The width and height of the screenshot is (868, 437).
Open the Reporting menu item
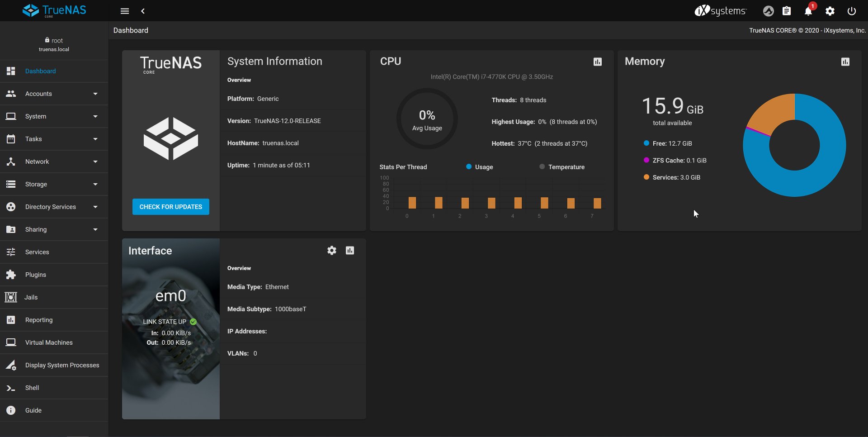54,320
